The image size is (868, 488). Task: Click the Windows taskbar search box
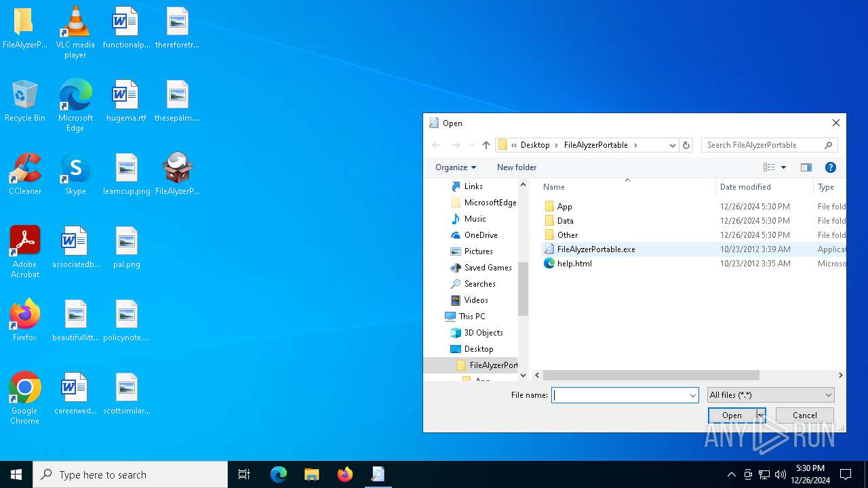(x=130, y=474)
